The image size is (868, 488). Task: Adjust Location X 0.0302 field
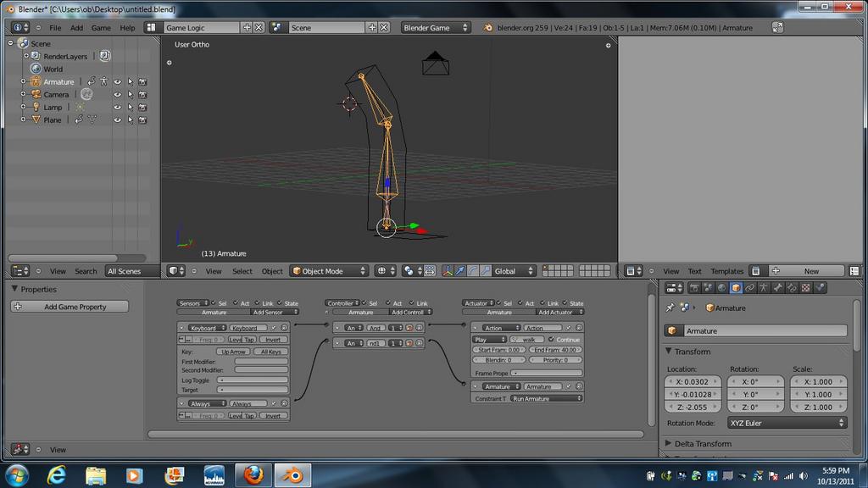[x=693, y=381]
